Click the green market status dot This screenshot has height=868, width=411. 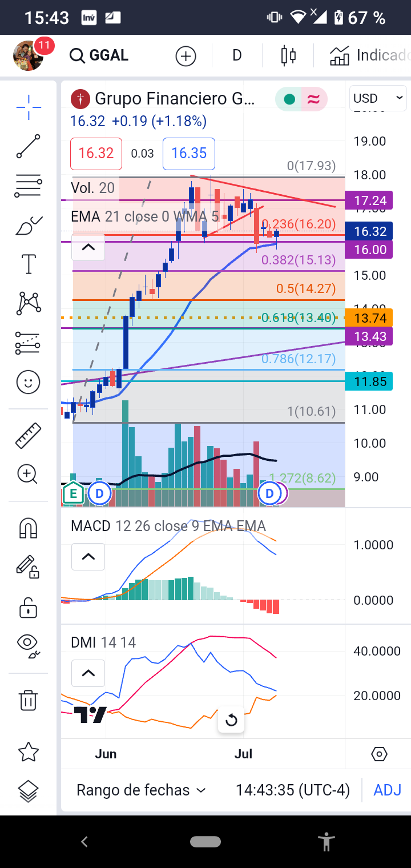click(289, 99)
